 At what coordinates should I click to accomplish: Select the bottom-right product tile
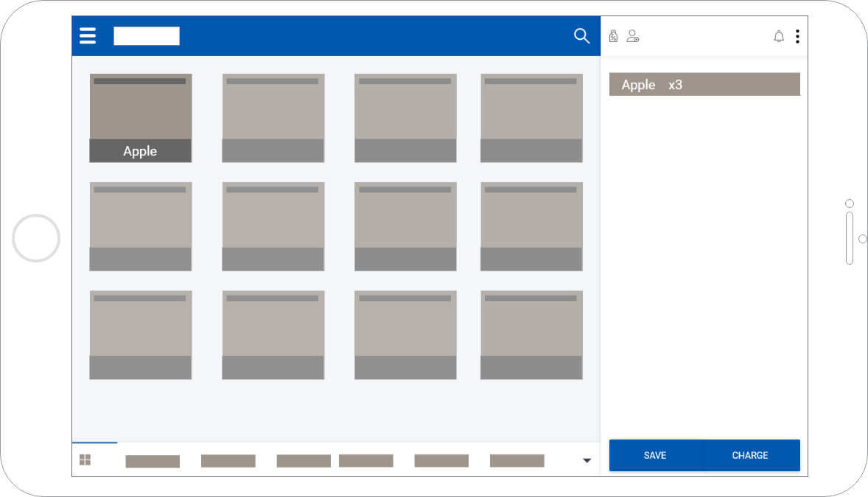pos(531,335)
